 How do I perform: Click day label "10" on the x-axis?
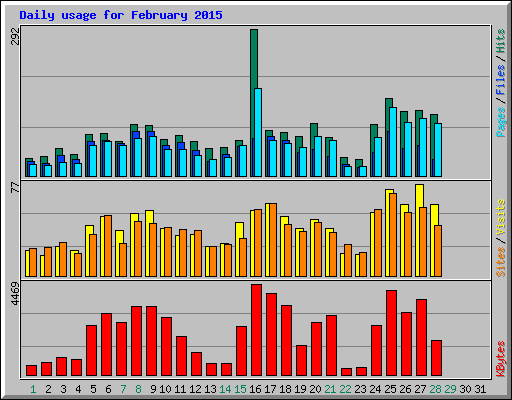pos(165,389)
